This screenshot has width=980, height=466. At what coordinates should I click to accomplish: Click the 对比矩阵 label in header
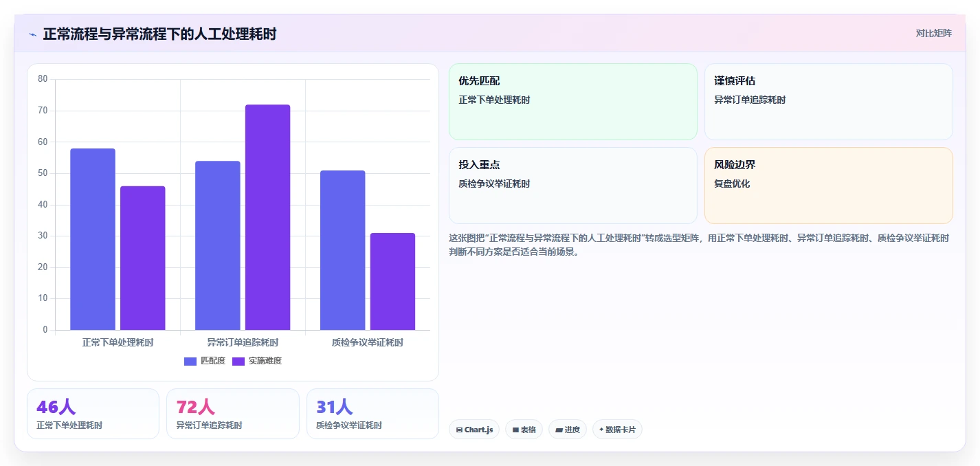[x=933, y=33]
